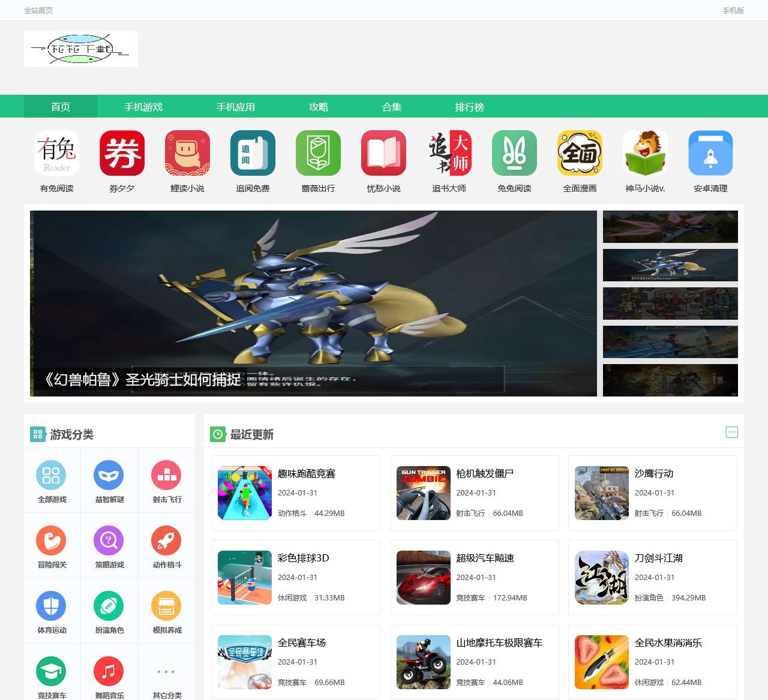Open the 枪机触发僵尸 game title link

(485, 473)
